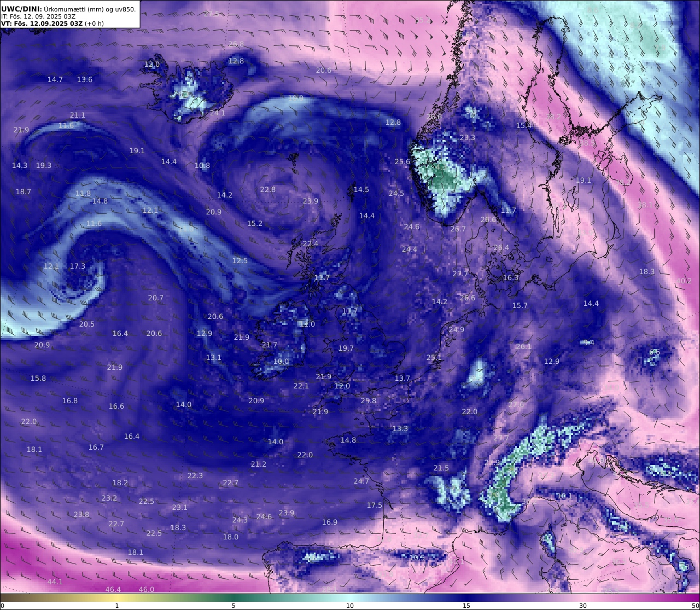700x610 pixels.
Task: Click the map value 24.4
Action: coord(410,249)
